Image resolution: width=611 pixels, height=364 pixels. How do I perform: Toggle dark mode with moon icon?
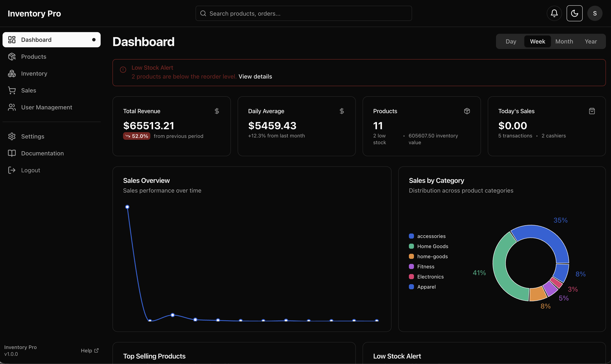coord(574,13)
